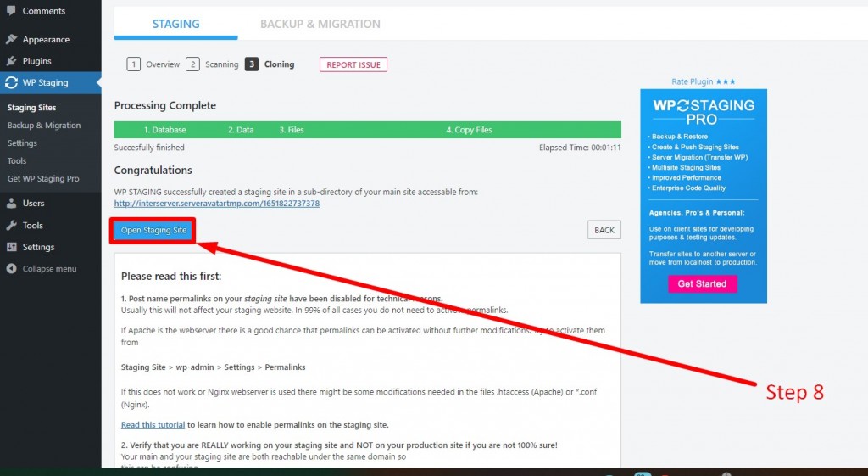The width and height of the screenshot is (868, 476).
Task: Click the Users person icon
Action: (x=11, y=203)
